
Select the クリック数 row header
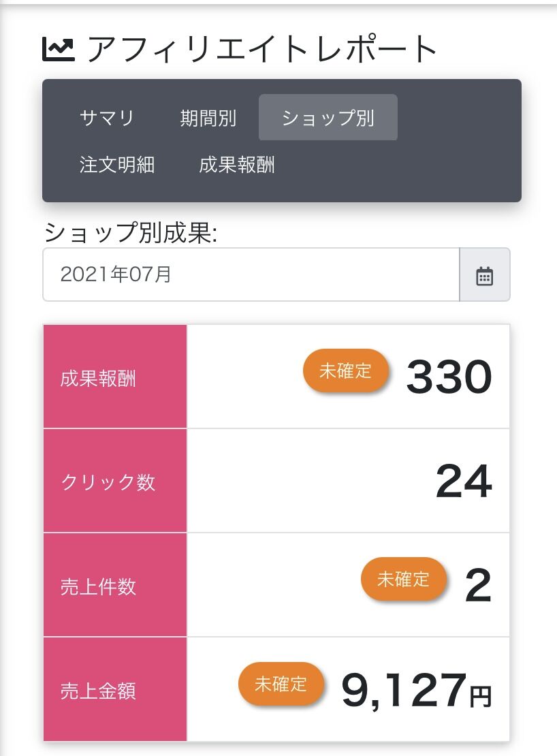(x=115, y=482)
